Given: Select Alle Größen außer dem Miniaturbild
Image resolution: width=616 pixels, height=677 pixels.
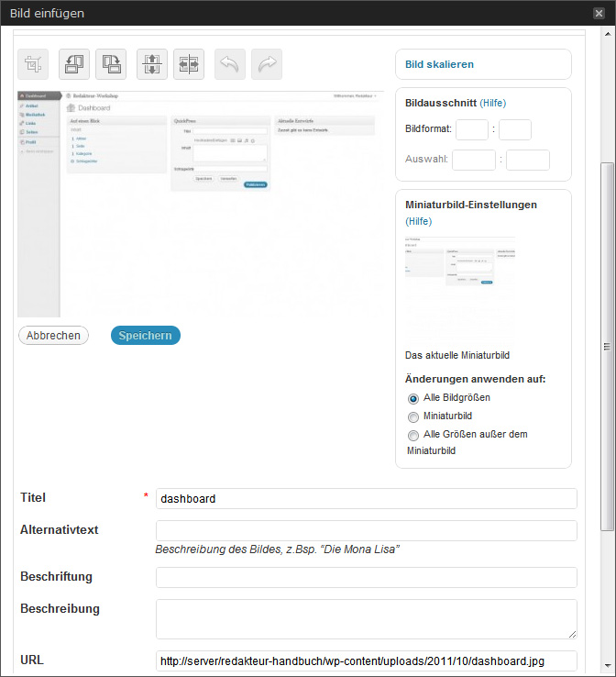Looking at the screenshot, I should 413,435.
